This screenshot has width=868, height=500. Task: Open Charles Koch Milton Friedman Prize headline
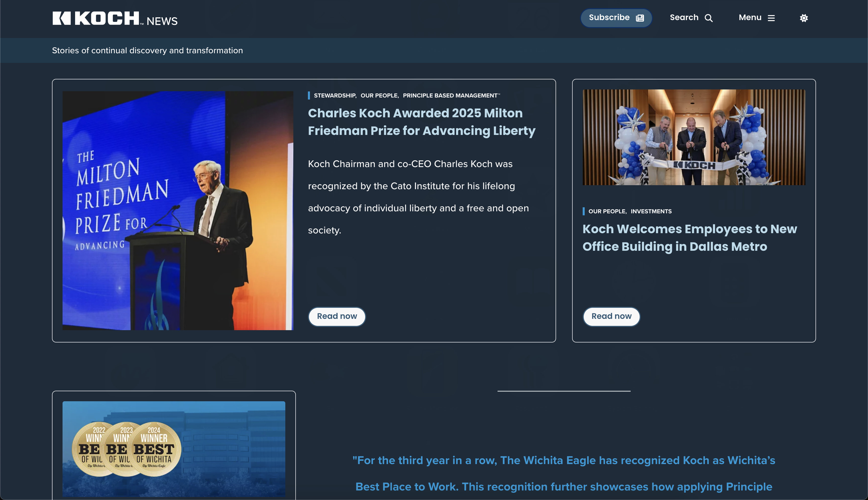click(x=421, y=122)
